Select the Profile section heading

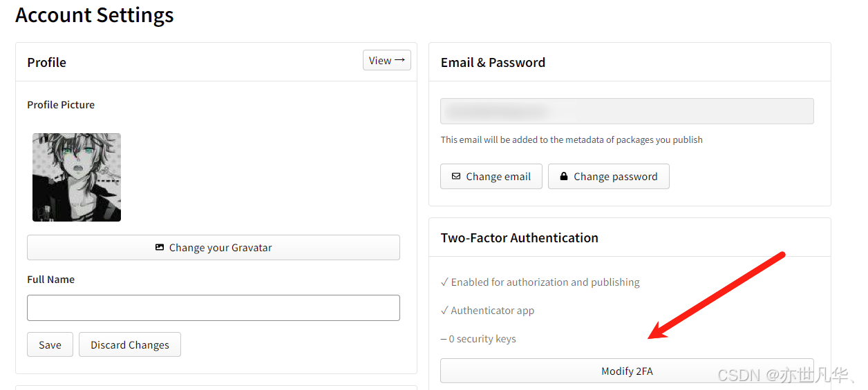pyautogui.click(x=47, y=62)
